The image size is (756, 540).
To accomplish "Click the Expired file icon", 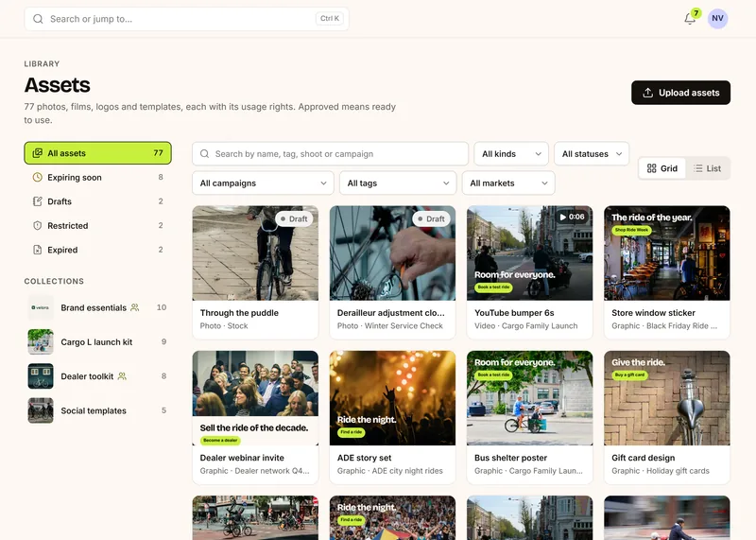I will pos(37,250).
